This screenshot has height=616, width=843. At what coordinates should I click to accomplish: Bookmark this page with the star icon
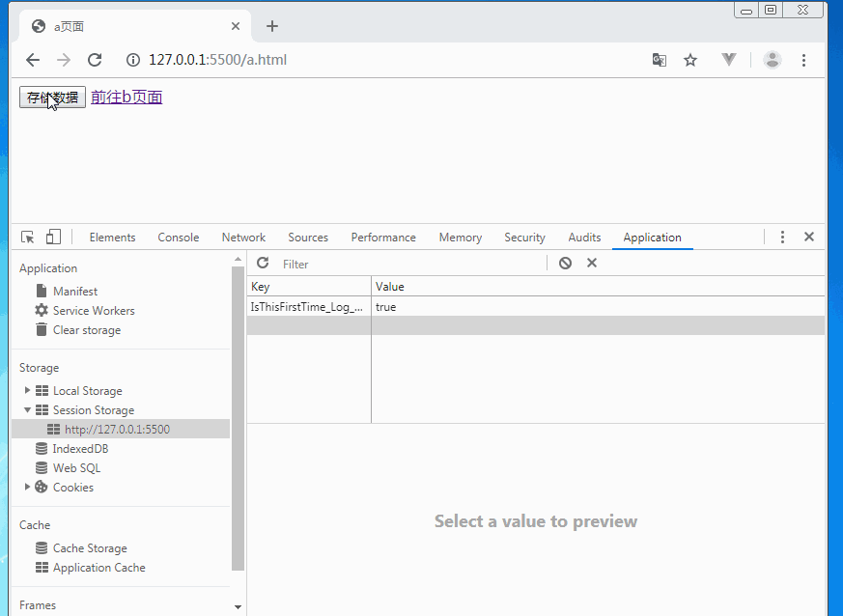[690, 60]
